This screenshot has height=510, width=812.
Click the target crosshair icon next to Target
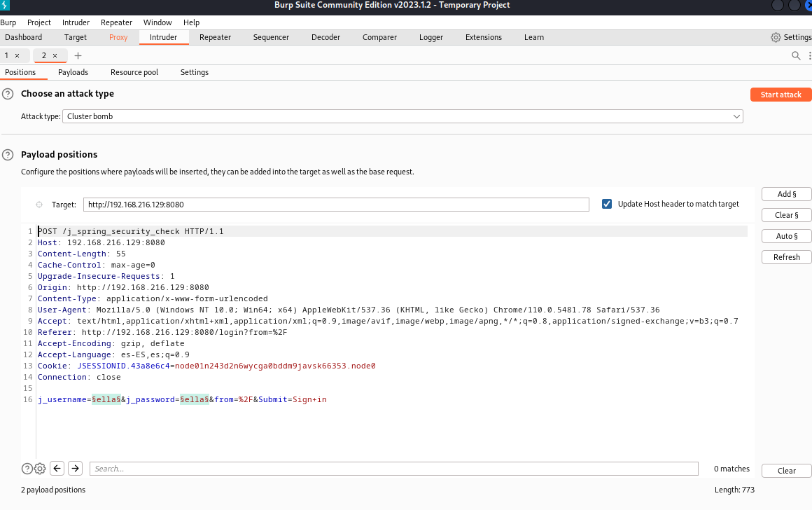[39, 205]
